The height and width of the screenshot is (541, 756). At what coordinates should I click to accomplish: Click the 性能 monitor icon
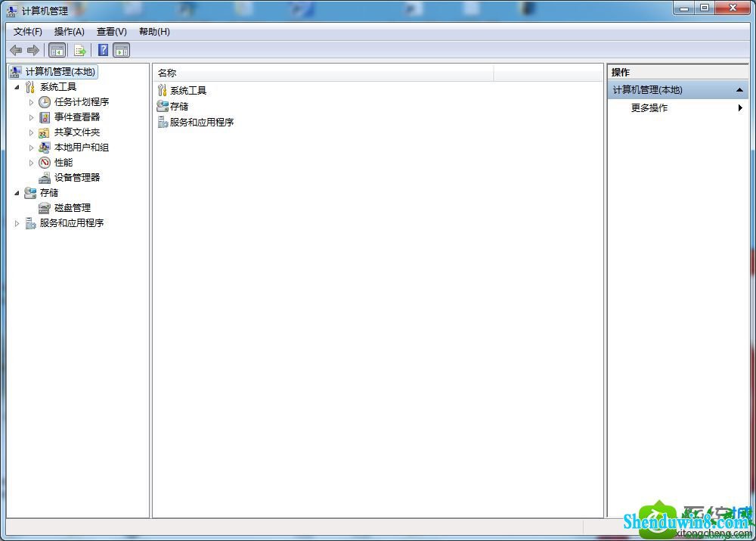click(45, 163)
